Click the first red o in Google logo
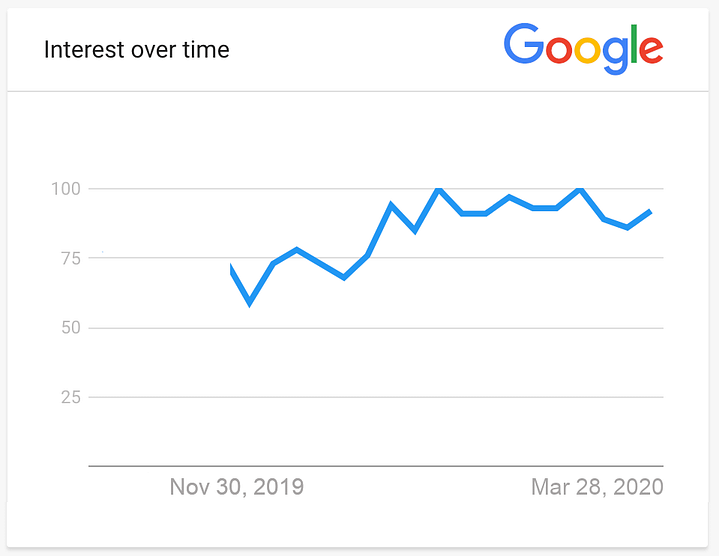The image size is (719, 556). tap(559, 50)
